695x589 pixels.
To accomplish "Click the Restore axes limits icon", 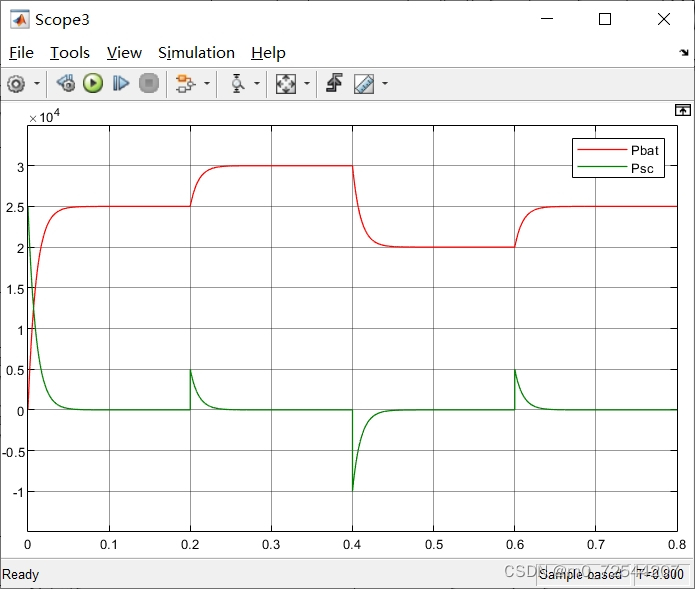I will pyautogui.click(x=334, y=83).
